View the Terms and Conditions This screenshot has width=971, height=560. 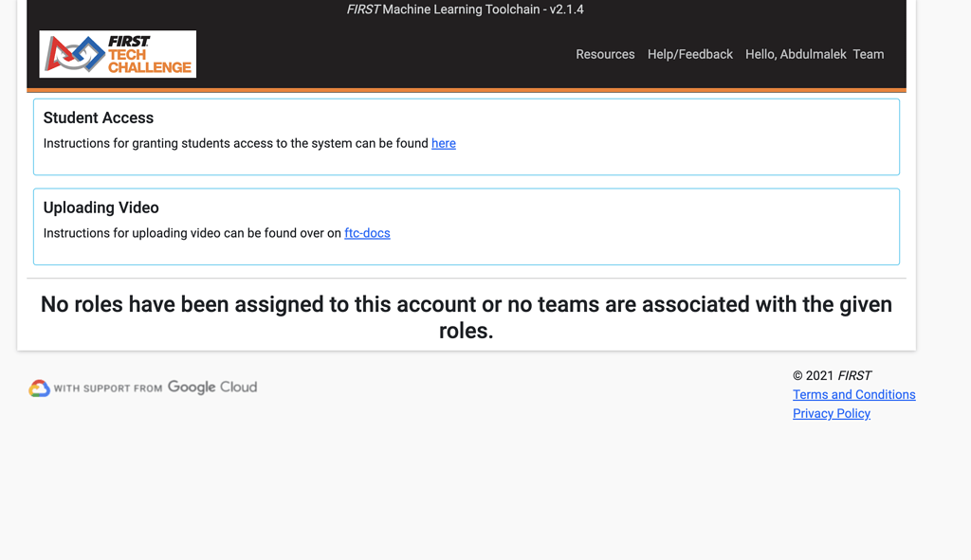pos(853,394)
